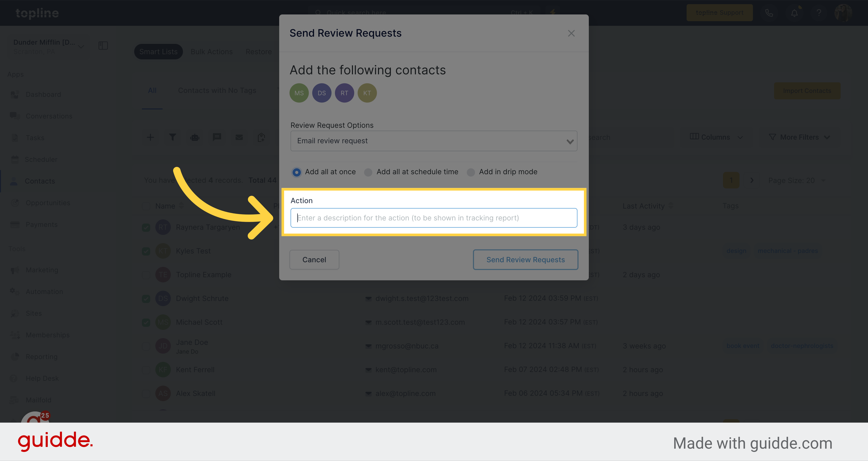
Task: Open Marketing in the sidebar
Action: (42, 270)
